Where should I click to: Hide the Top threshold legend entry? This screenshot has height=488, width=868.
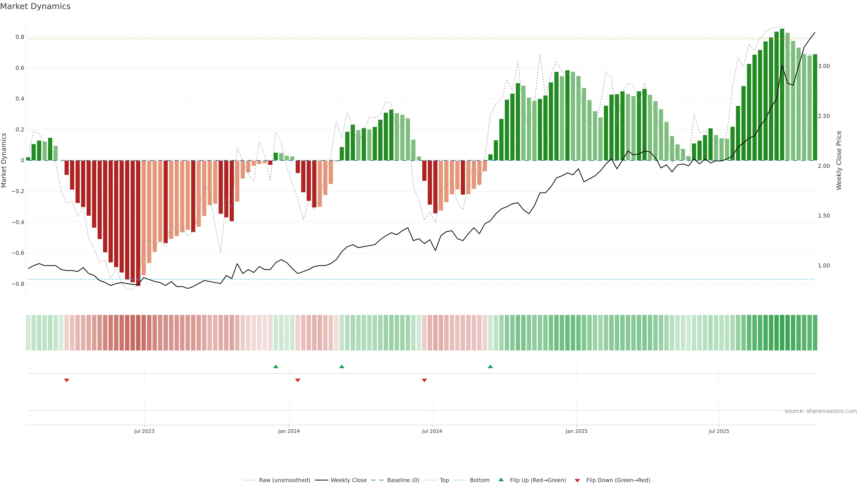pos(444,480)
